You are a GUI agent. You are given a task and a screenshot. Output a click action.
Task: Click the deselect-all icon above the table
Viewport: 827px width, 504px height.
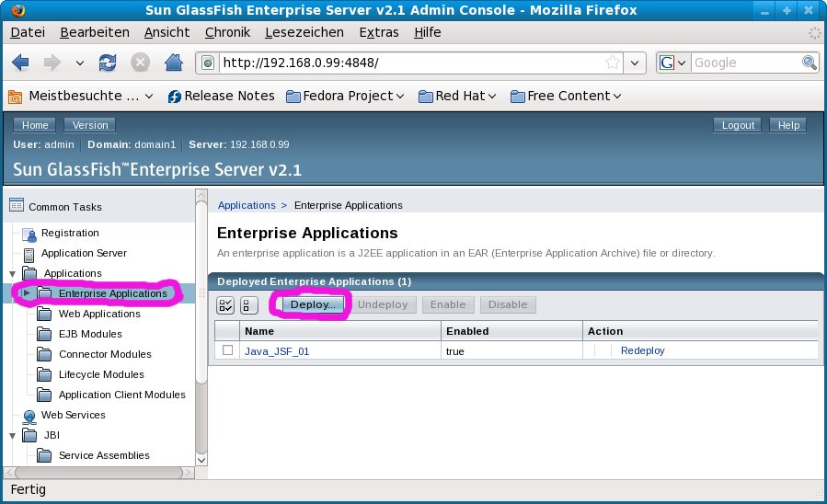(248, 305)
